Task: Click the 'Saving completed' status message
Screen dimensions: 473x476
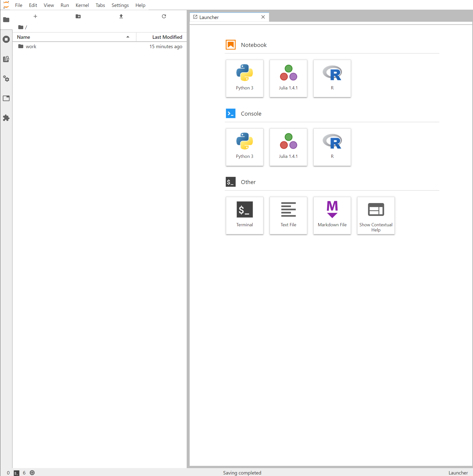Action: tap(242, 473)
